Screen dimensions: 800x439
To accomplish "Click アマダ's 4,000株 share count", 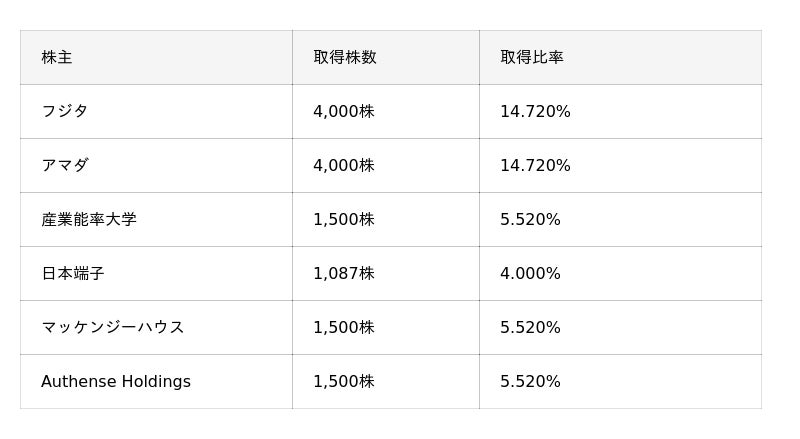I will (344, 166).
